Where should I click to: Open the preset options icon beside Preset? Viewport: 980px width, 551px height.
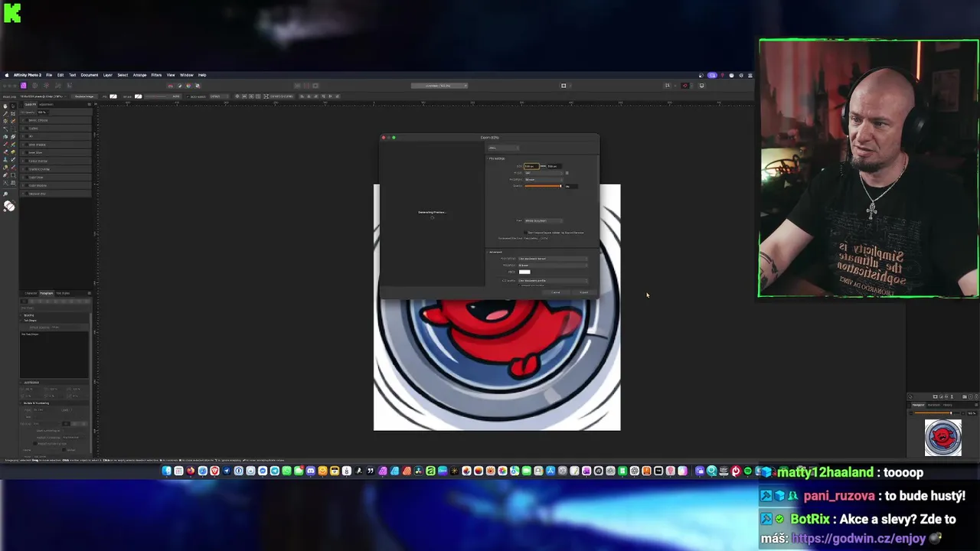click(x=567, y=173)
